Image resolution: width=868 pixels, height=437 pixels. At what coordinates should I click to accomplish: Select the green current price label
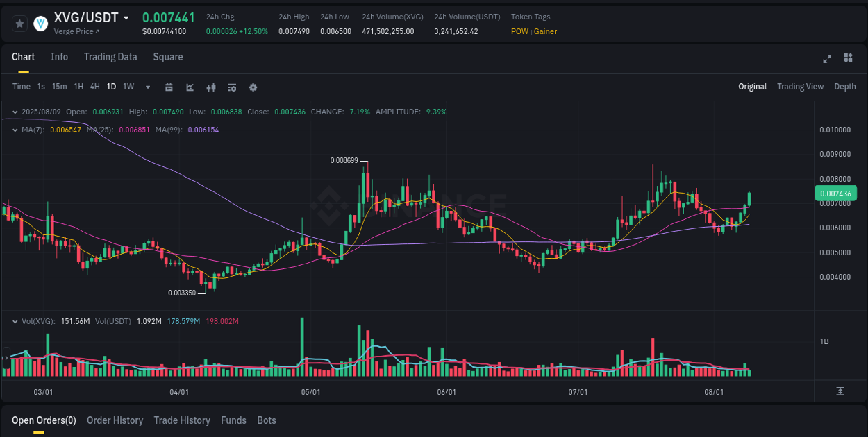pos(835,193)
